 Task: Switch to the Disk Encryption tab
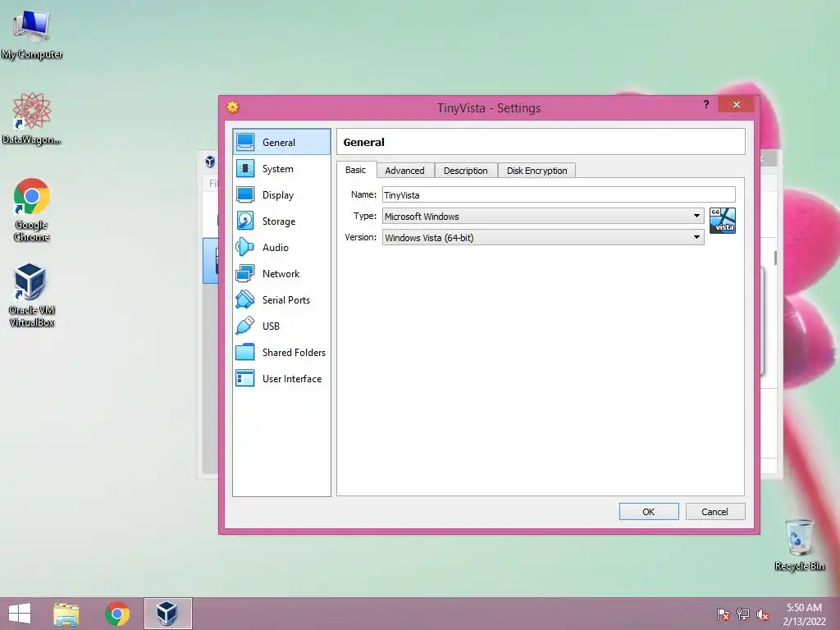536,171
